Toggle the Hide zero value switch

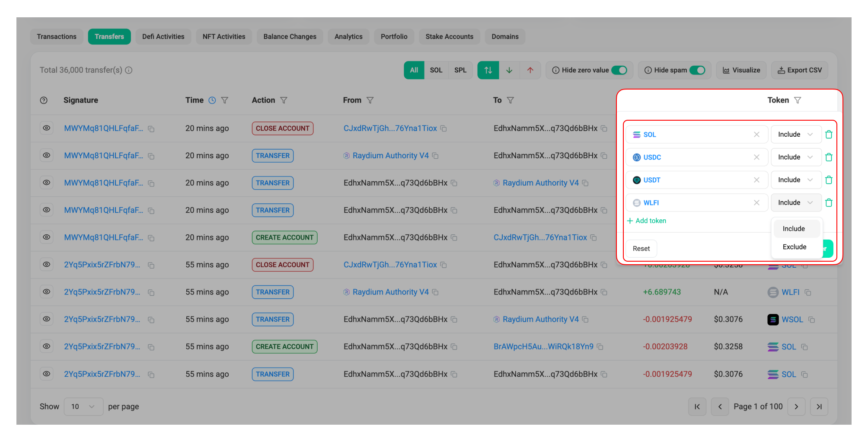click(619, 70)
